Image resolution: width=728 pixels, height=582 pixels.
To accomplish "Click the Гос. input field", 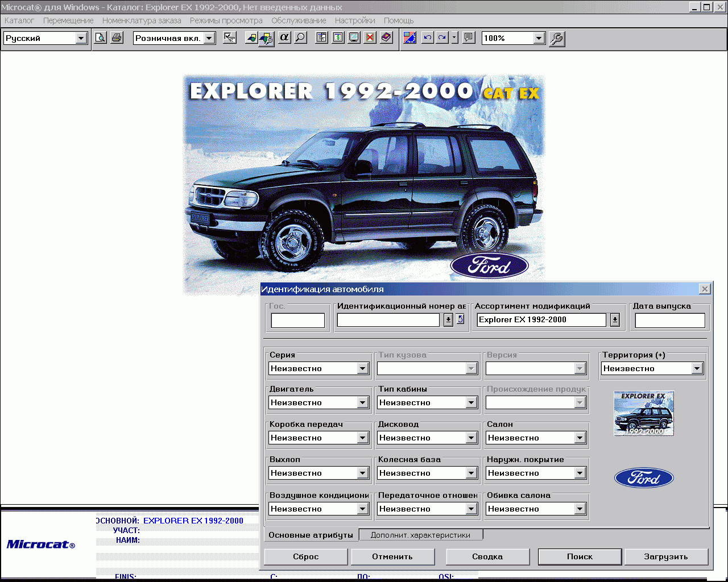I will click(x=298, y=321).
